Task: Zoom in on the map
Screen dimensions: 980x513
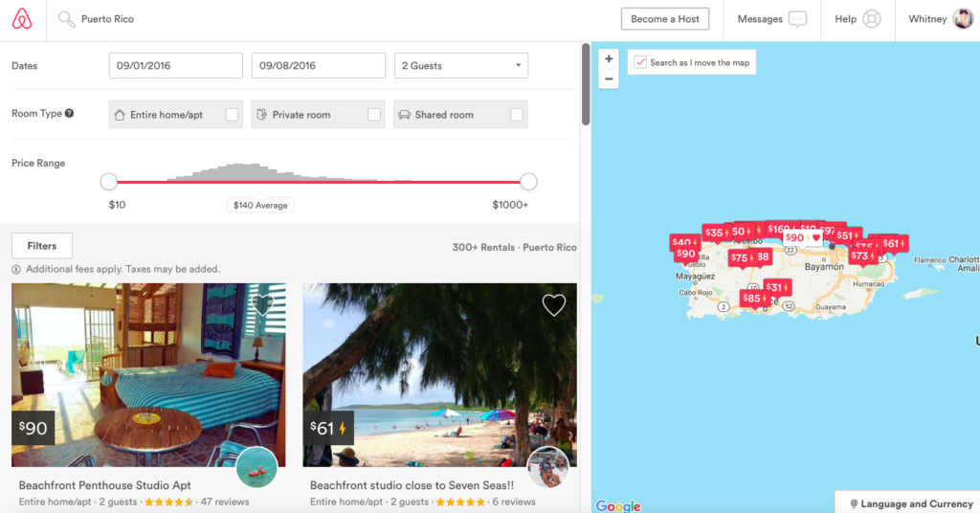Action: [609, 58]
